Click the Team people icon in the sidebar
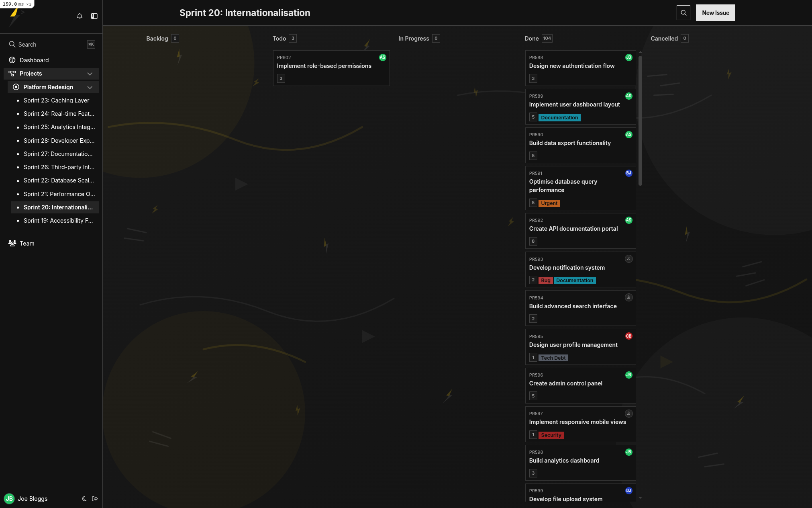 coord(12,243)
